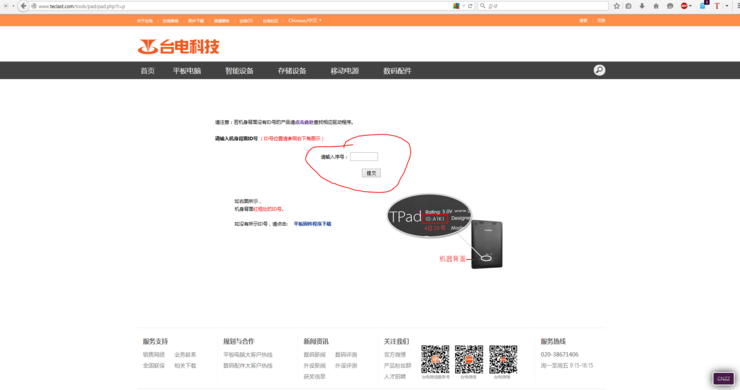Click the purple CNZZ badge
This screenshot has height=390, width=740.
click(x=723, y=378)
